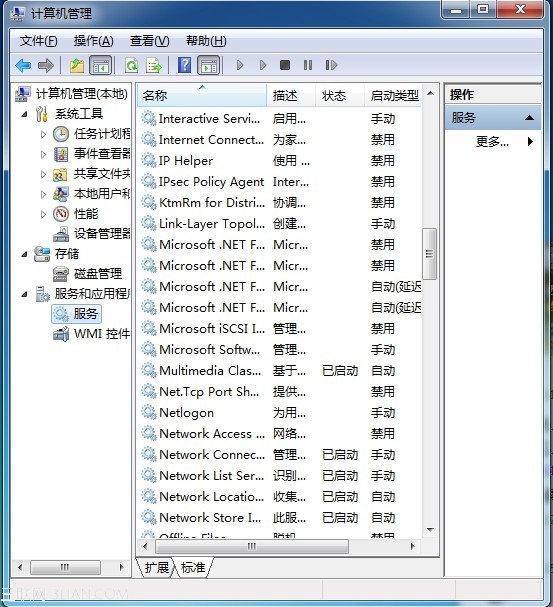Switch to the 扩展 tab
553x607 pixels.
coord(156,568)
